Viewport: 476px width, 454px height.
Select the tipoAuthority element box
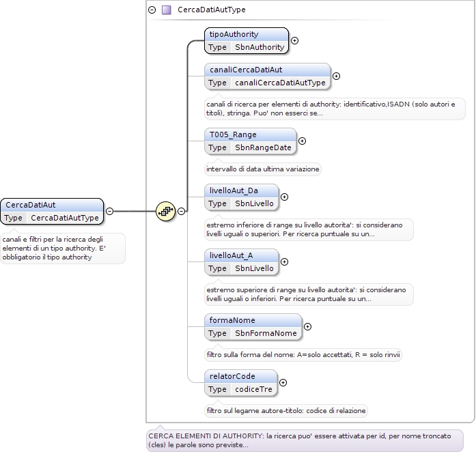pos(247,41)
